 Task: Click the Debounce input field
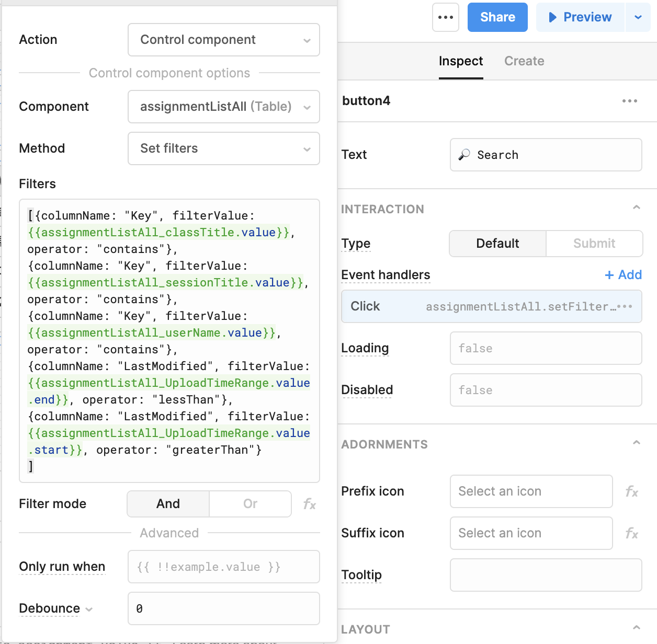(x=223, y=608)
